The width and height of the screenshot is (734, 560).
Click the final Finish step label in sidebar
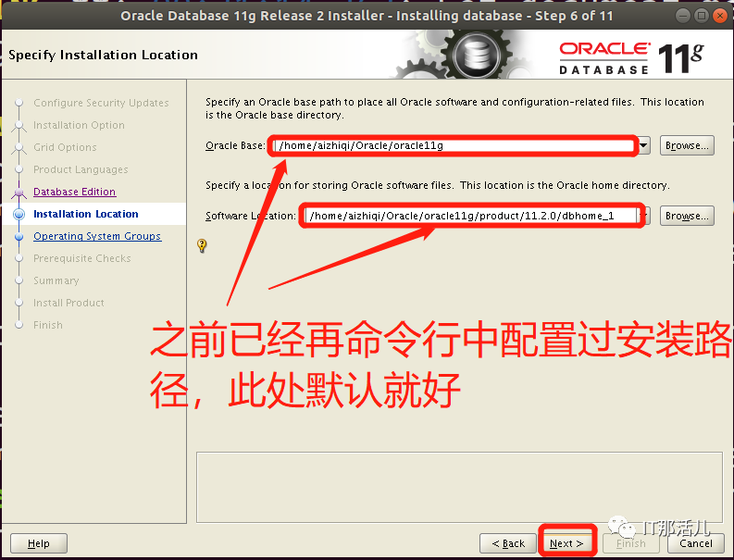48,325
